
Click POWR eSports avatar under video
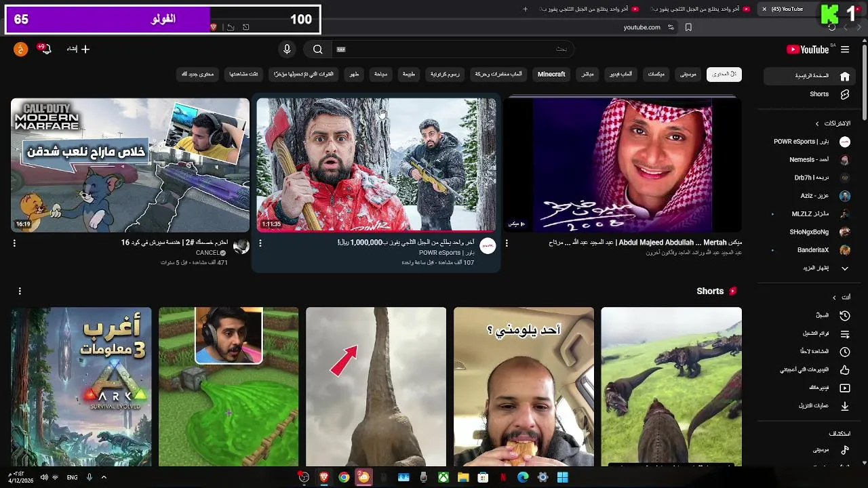[488, 246]
